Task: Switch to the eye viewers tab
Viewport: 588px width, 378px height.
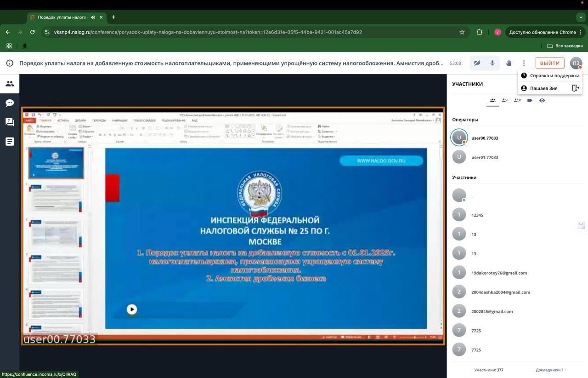Action: click(542, 100)
